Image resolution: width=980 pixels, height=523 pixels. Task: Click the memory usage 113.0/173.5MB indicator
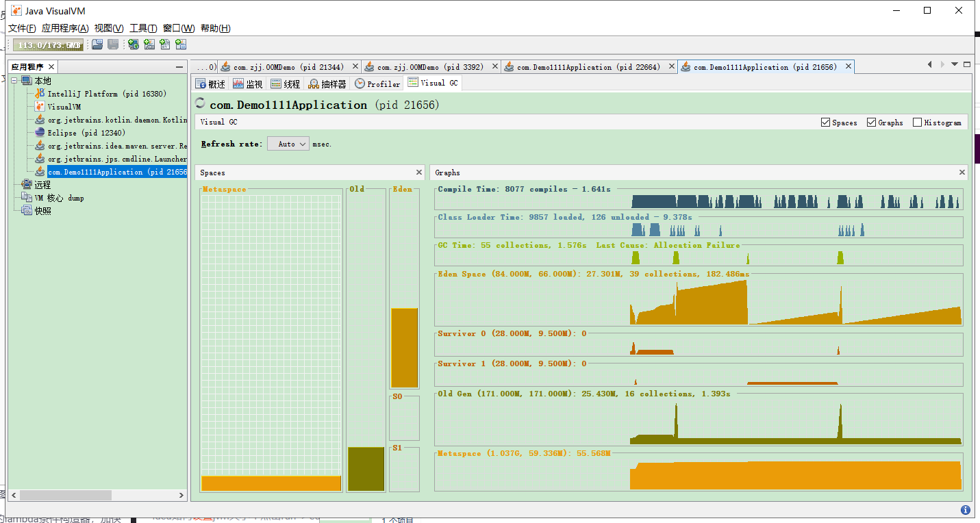(x=49, y=45)
